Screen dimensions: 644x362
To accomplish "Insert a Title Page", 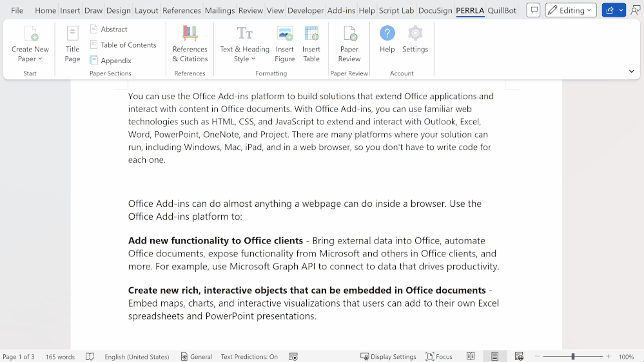I will [72, 44].
